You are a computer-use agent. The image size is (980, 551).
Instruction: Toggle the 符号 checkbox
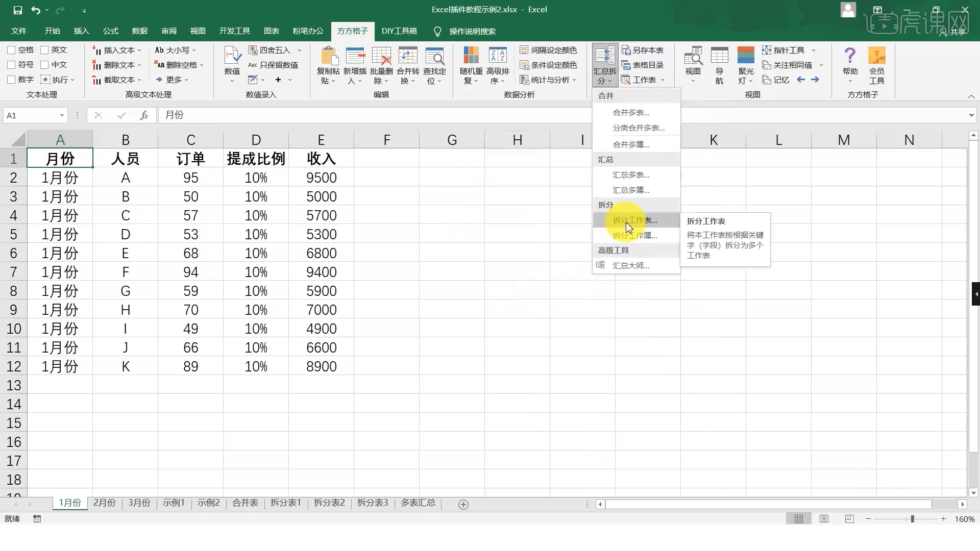(x=11, y=65)
